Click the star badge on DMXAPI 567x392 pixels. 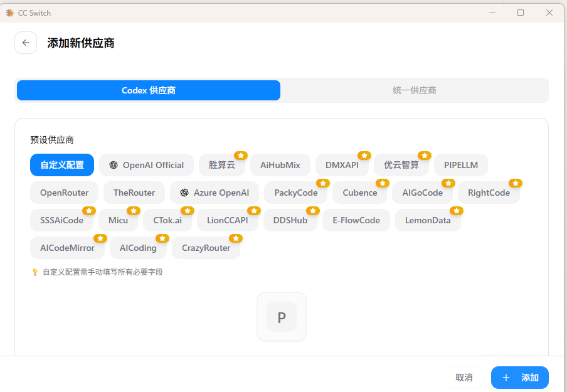[x=364, y=156]
